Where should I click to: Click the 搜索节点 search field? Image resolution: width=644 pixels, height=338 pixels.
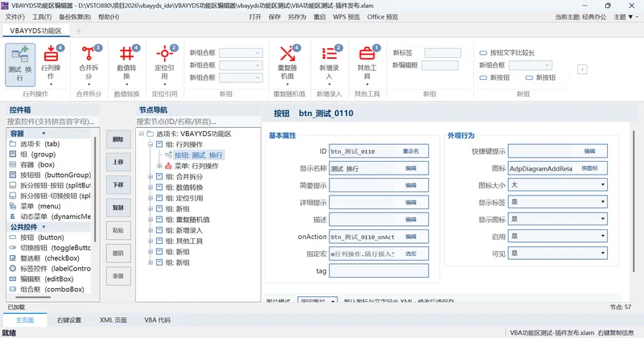click(x=198, y=122)
